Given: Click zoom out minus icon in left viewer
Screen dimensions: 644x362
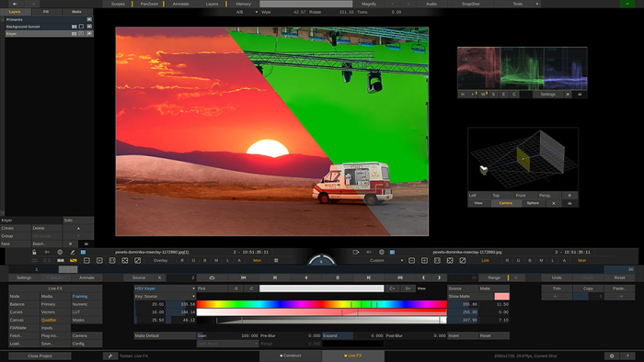Looking at the screenshot, I should coord(86,261).
